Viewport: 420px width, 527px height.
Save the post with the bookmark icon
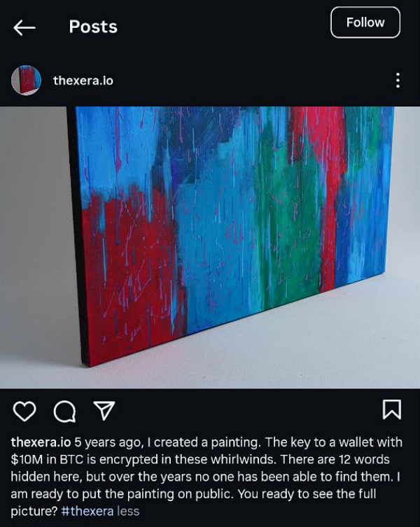click(x=392, y=409)
